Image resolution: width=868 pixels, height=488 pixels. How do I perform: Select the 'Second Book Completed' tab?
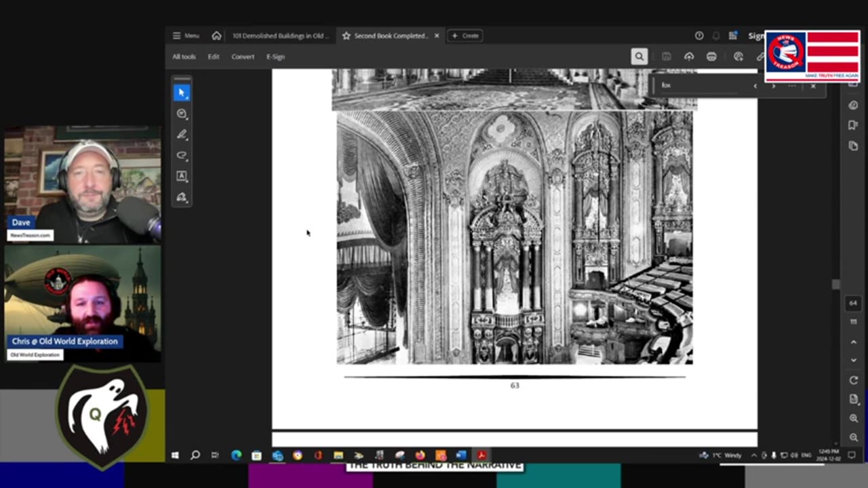point(391,36)
